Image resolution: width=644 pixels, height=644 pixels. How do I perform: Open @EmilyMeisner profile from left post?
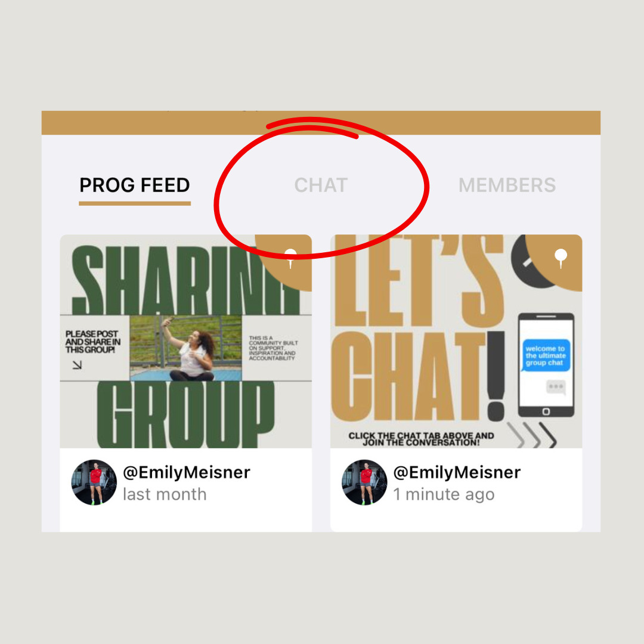[x=187, y=472]
